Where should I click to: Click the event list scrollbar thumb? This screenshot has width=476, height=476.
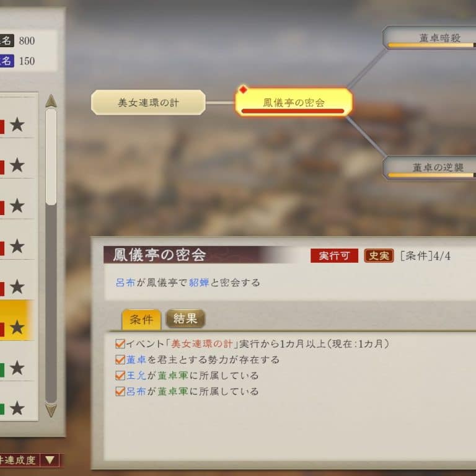pos(51,157)
